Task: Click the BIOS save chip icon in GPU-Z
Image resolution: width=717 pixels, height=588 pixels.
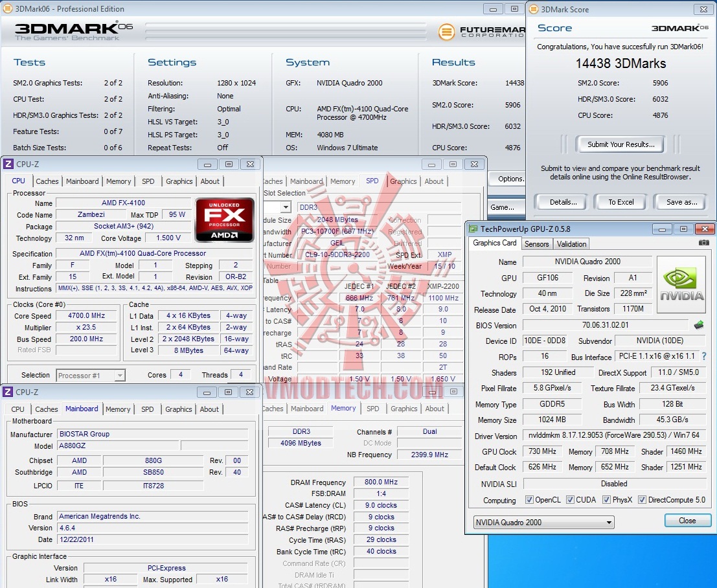Action: point(699,325)
